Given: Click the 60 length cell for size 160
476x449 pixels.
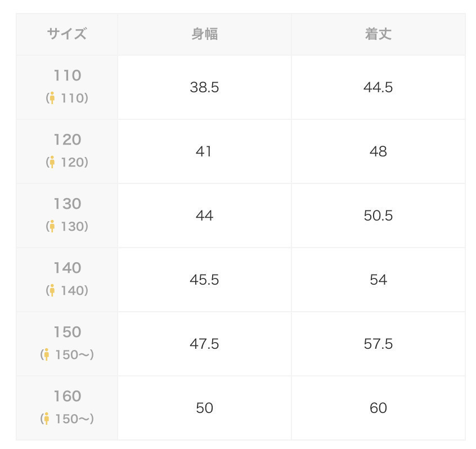Looking at the screenshot, I should point(378,408).
